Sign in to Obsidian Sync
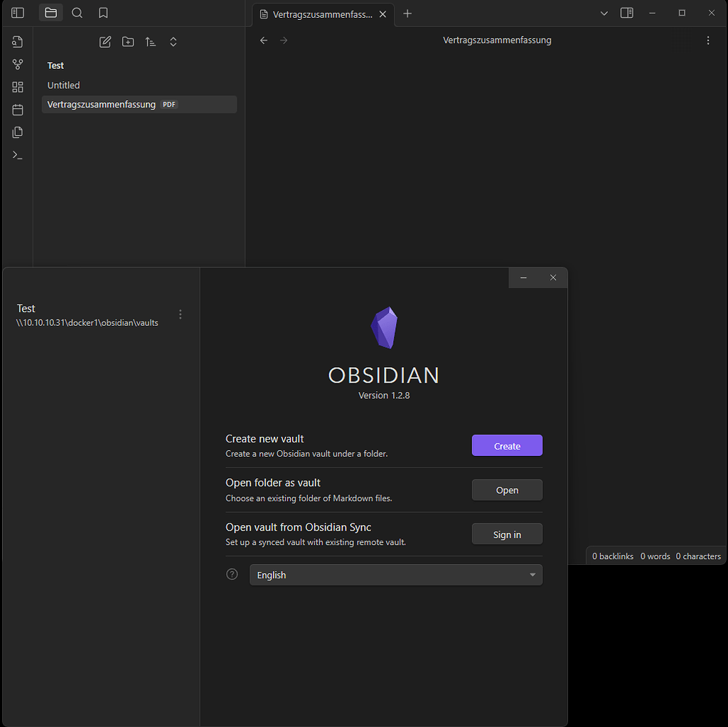The height and width of the screenshot is (727, 728). pos(506,534)
